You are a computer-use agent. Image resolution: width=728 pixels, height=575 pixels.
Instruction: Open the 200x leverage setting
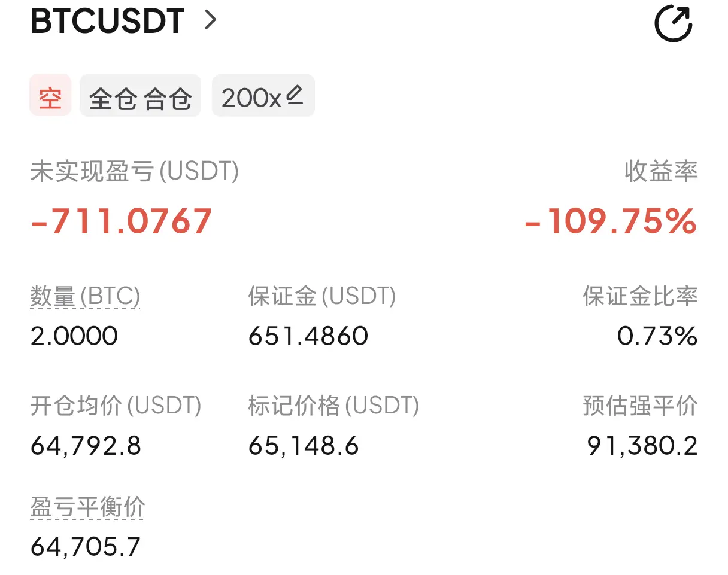point(263,96)
